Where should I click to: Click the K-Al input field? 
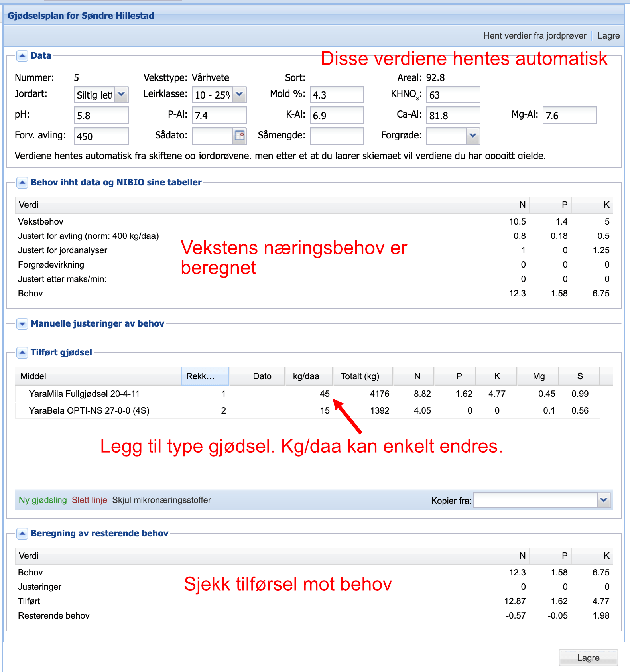click(x=337, y=115)
